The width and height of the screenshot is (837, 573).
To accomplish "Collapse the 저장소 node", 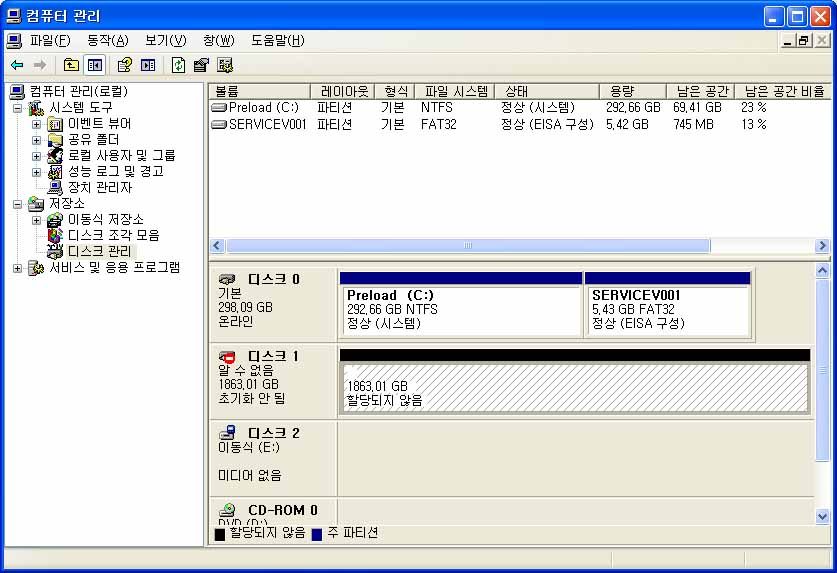I will click(x=18, y=205).
